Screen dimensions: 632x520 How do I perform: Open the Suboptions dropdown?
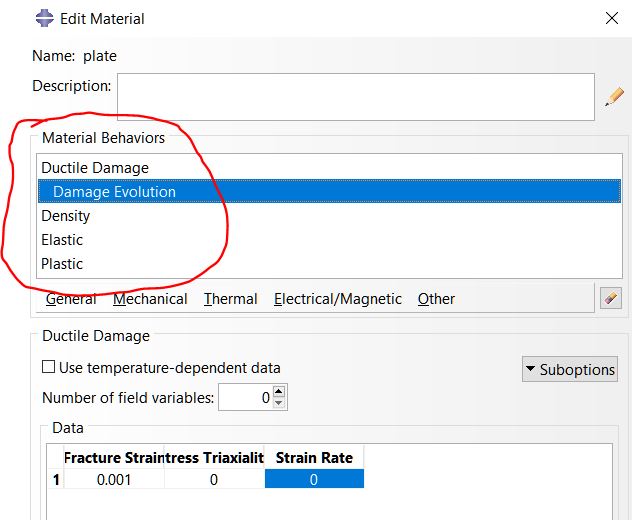point(569,369)
